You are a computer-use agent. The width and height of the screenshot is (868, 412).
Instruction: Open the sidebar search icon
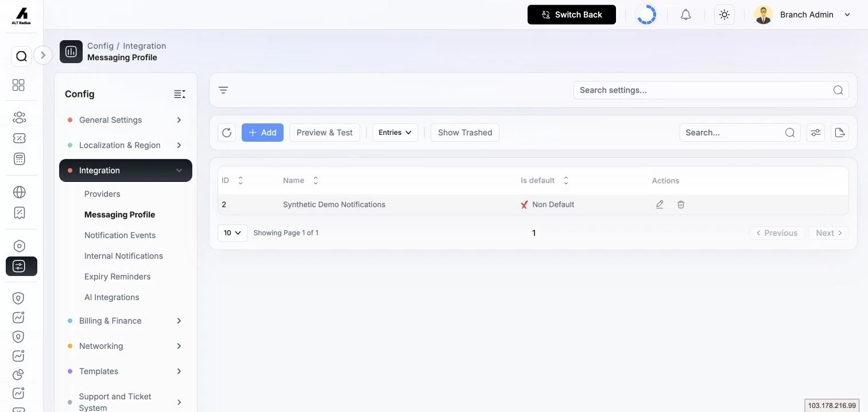21,56
